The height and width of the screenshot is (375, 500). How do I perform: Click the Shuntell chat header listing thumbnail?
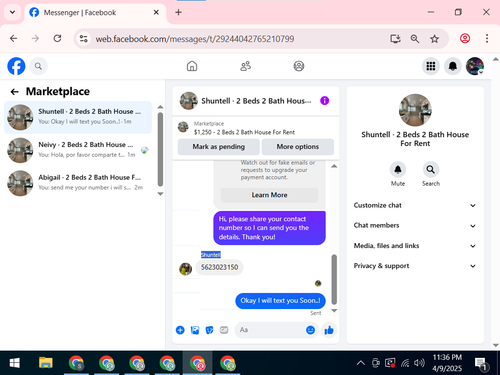(x=188, y=101)
